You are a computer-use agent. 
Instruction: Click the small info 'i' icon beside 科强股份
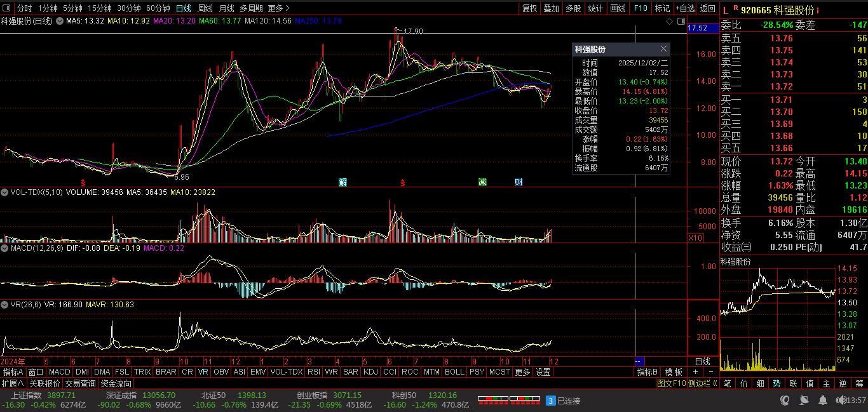(x=818, y=10)
